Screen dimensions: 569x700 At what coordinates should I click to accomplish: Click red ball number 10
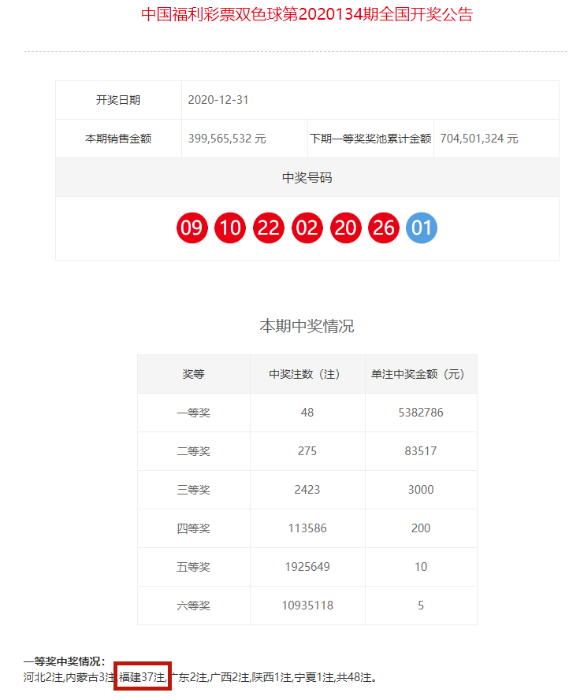tap(230, 228)
